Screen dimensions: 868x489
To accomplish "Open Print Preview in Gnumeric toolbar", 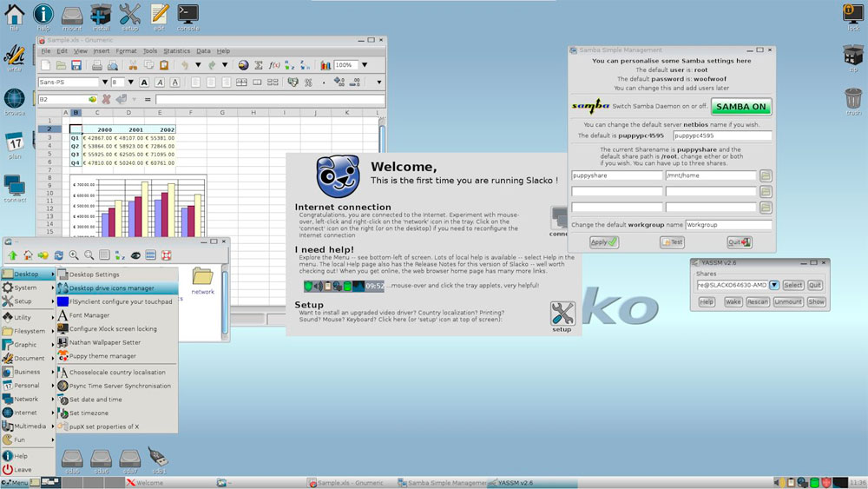I will [112, 65].
